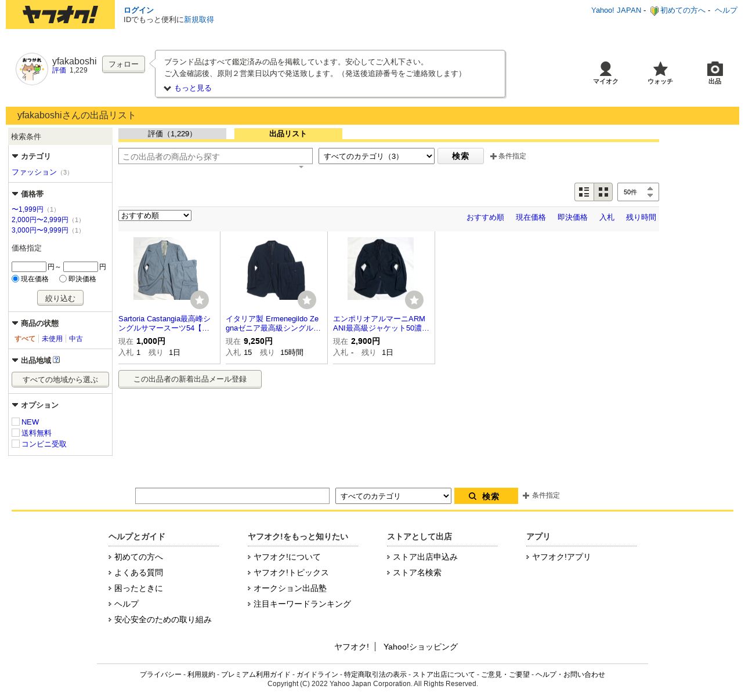Focus the この出品者の商品から探す search field
The height and width of the screenshot is (700, 745).
215,156
